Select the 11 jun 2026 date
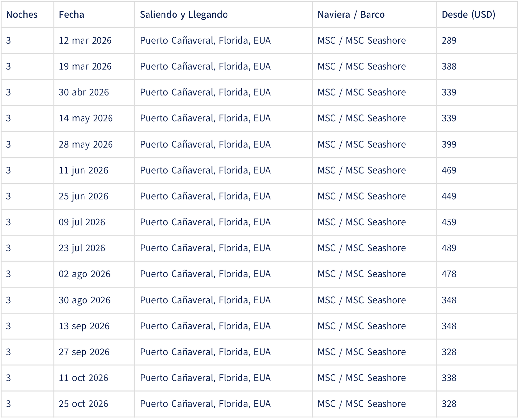 tap(84, 170)
